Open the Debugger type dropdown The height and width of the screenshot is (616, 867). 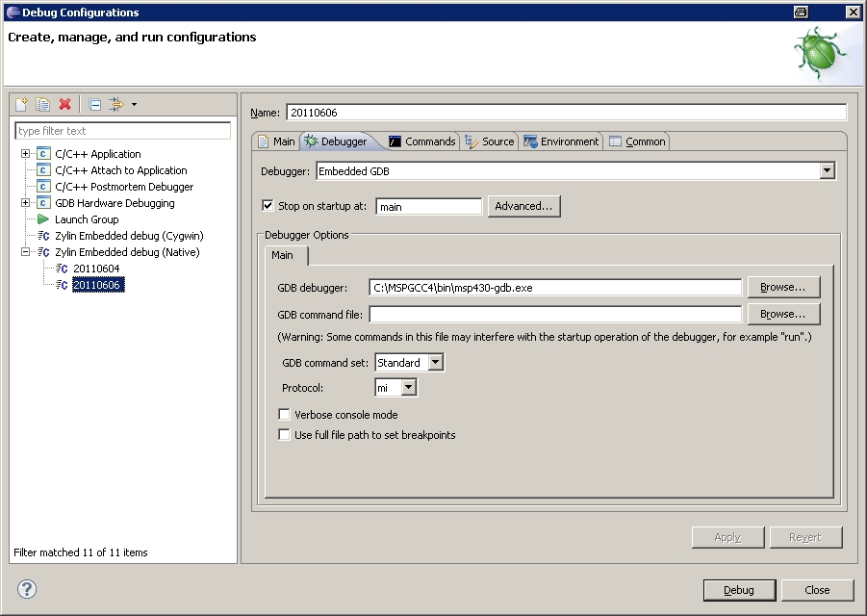coord(827,171)
